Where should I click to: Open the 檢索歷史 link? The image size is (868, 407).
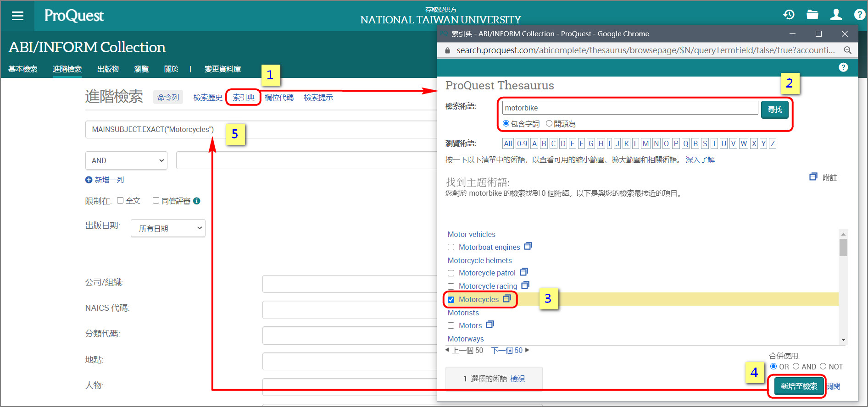click(208, 97)
